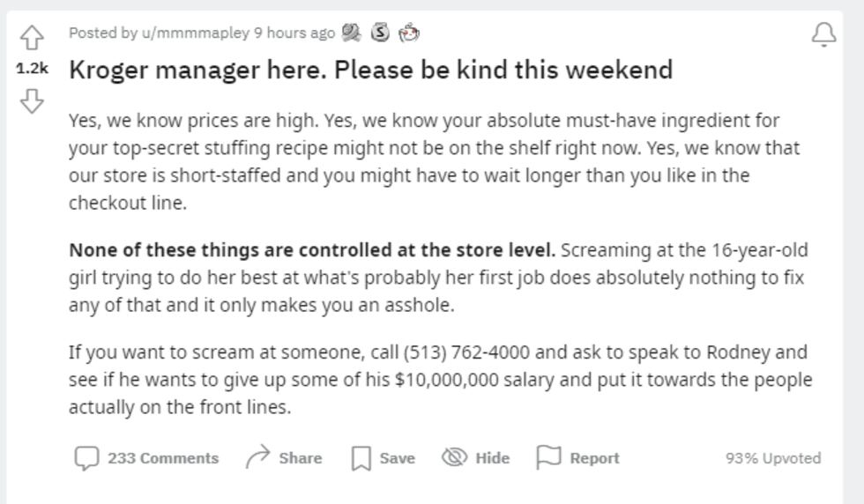
Task: Toggle the post notification bell
Action: (823, 34)
